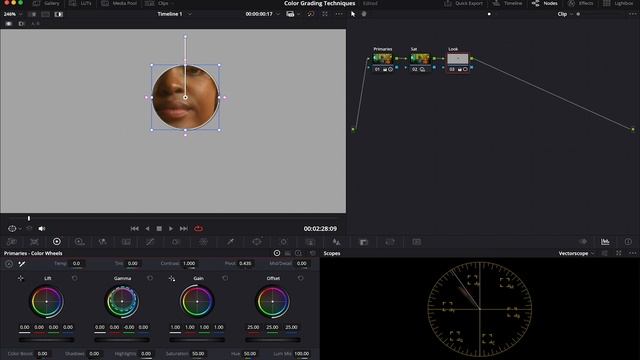
Task: Open the Motion Effects palette
Action: click(x=127, y=242)
